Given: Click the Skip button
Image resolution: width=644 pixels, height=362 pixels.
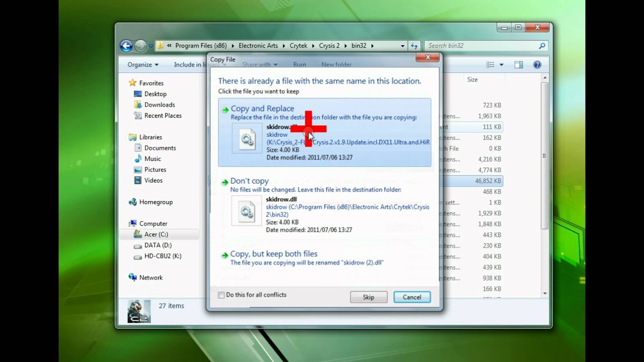Looking at the screenshot, I should (x=369, y=297).
